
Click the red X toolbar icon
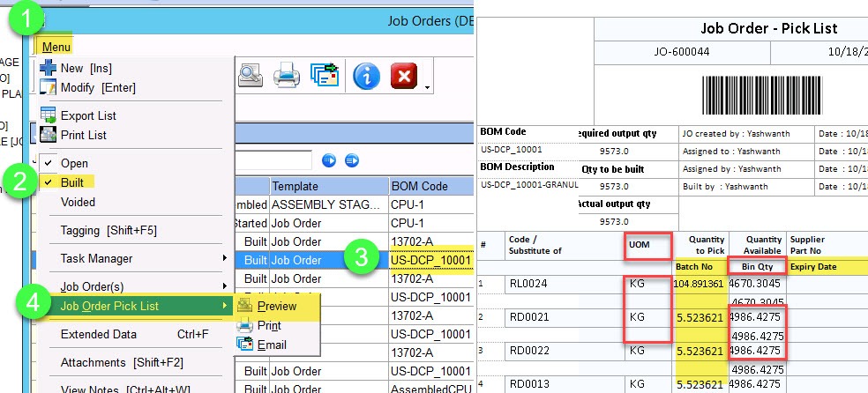[403, 77]
